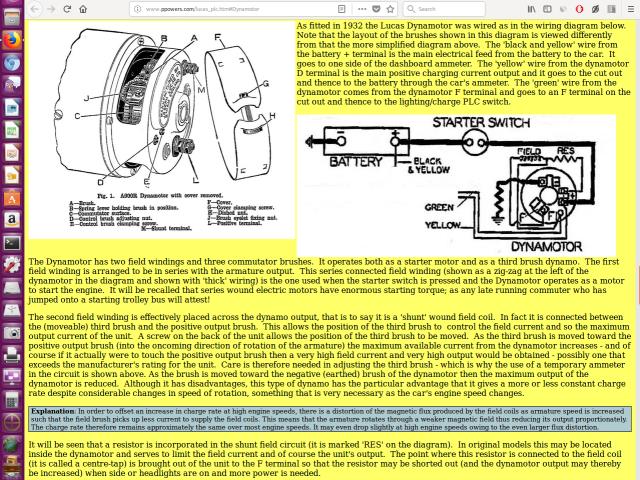Reload the page with the refresh icon
The width and height of the screenshot is (640, 480).
pos(67,8)
